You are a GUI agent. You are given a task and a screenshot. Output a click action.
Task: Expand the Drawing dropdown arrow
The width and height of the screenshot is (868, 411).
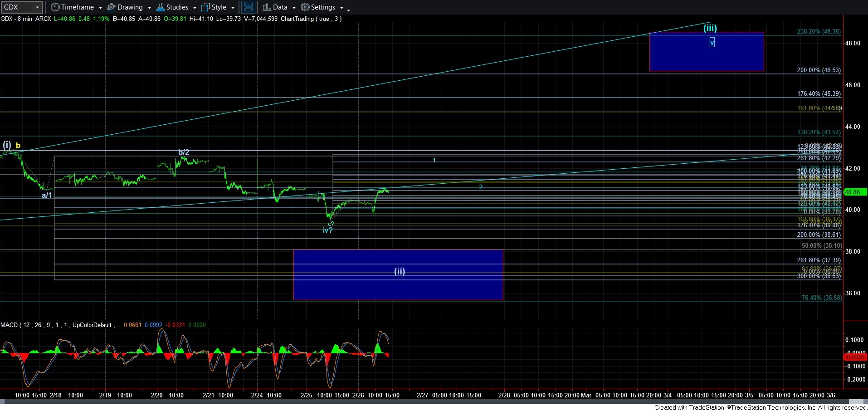149,8
